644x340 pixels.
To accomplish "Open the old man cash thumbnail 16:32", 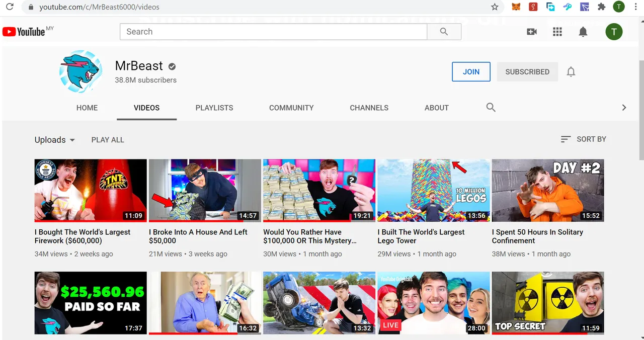I will pos(205,303).
